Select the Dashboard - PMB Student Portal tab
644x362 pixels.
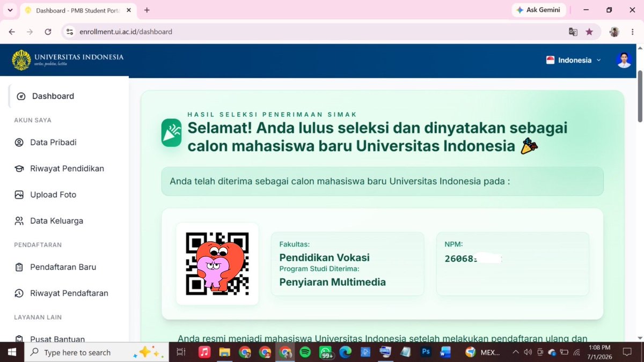pos(78,10)
